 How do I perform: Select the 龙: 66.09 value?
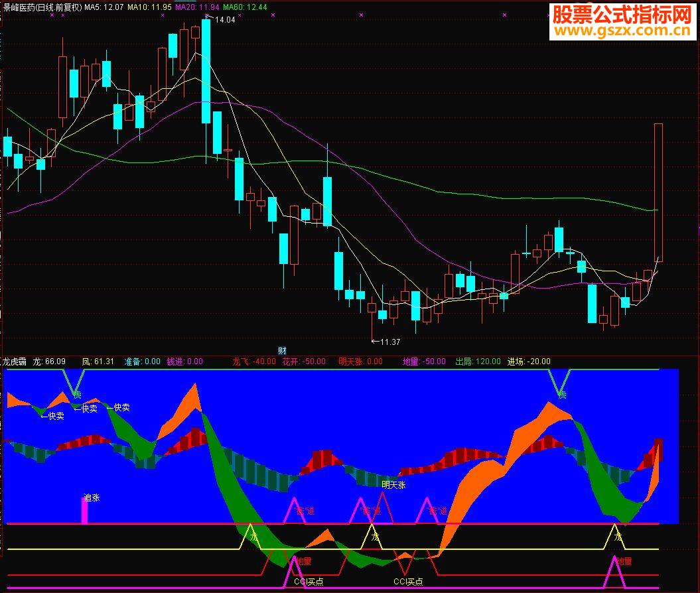pos(49,362)
